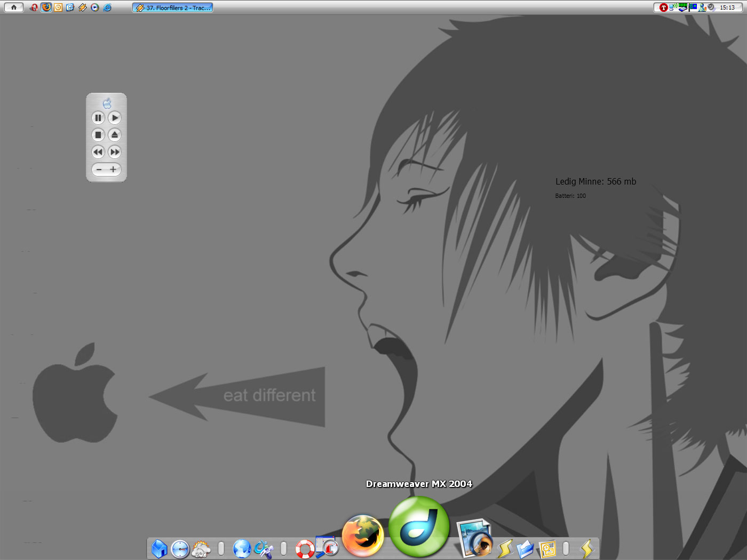Raise volume with the plus button
The height and width of the screenshot is (560, 747).
[113, 170]
